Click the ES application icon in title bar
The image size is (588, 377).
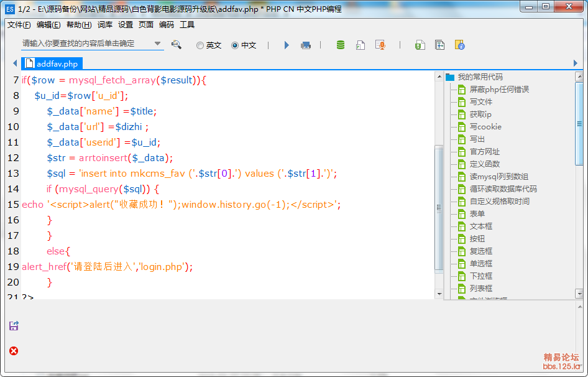tap(10, 9)
